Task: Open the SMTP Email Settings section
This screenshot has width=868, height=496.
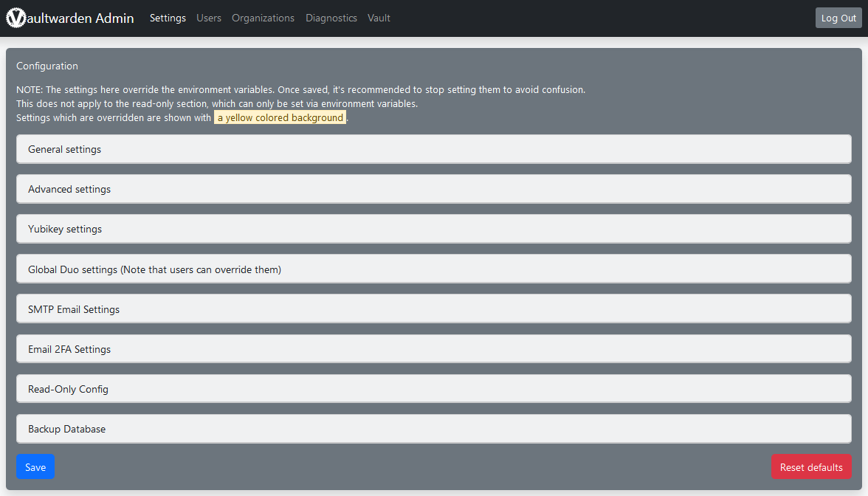Action: tap(433, 308)
